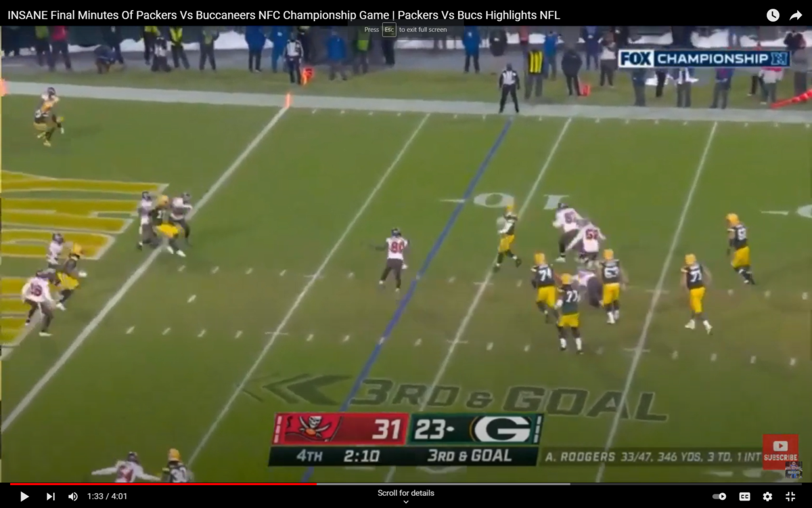Click the video title text
The image size is (812, 508).
(x=284, y=15)
